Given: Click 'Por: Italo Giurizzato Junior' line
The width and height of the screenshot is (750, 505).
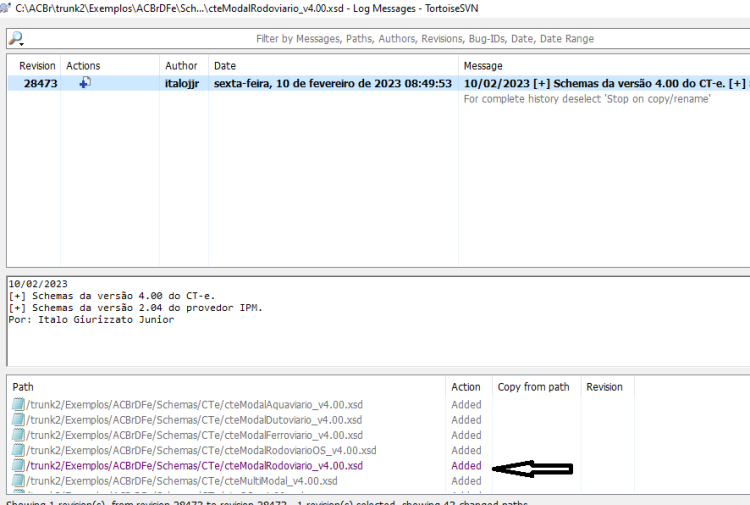Looking at the screenshot, I should click(91, 319).
